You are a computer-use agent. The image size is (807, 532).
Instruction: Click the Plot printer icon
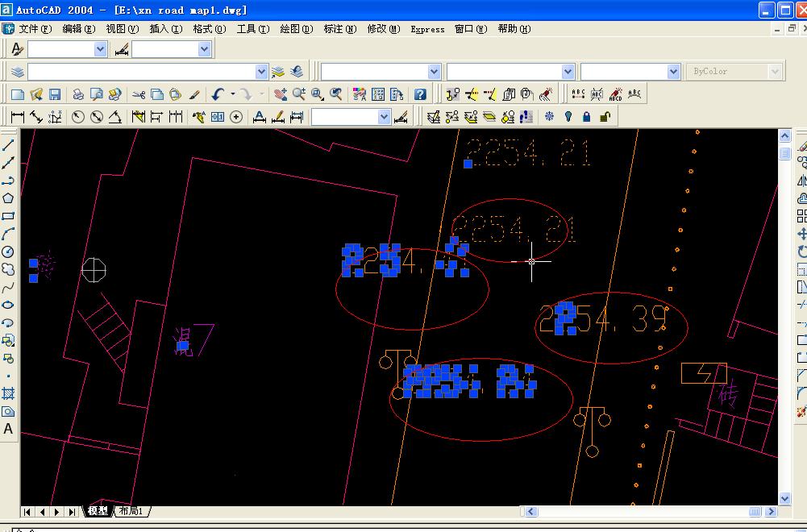tap(77, 94)
